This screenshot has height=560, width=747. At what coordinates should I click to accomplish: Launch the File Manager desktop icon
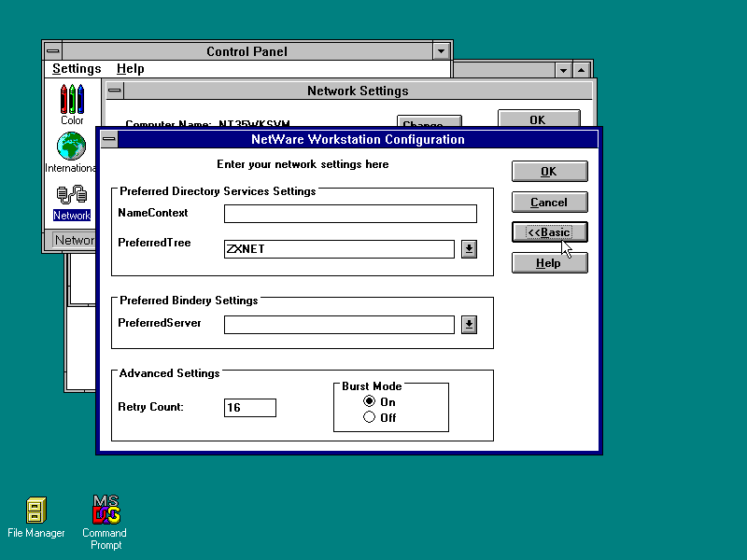[x=36, y=518]
